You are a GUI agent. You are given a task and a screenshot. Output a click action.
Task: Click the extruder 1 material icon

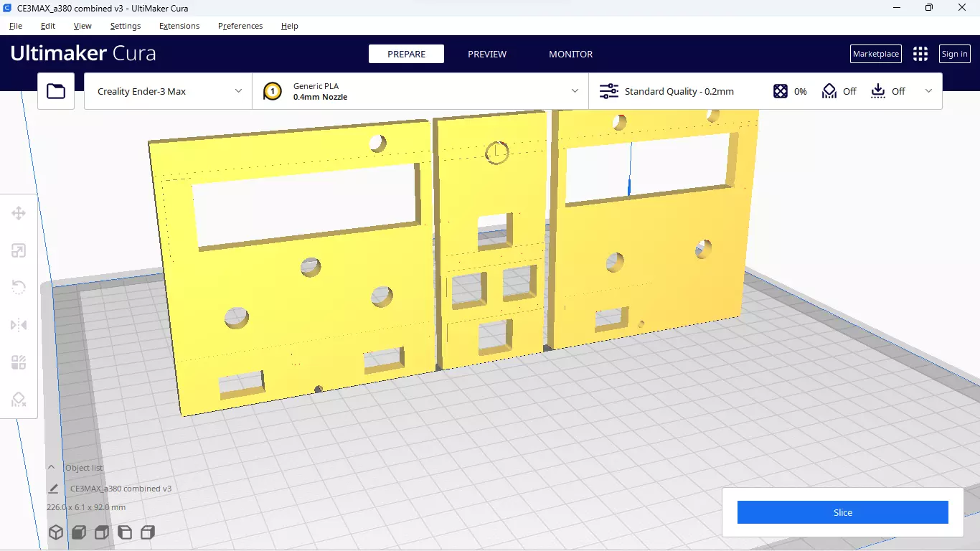[272, 91]
